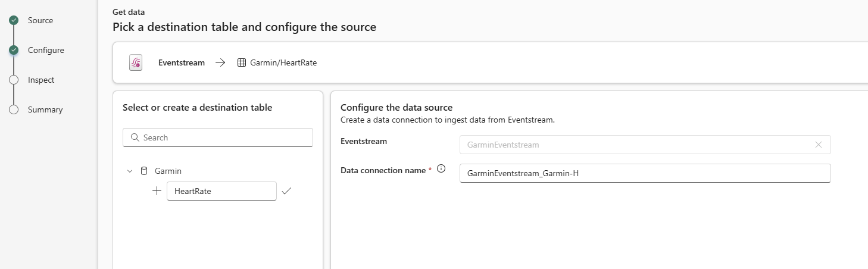Confirm the HeartRate table name with the checkmark

(x=286, y=191)
